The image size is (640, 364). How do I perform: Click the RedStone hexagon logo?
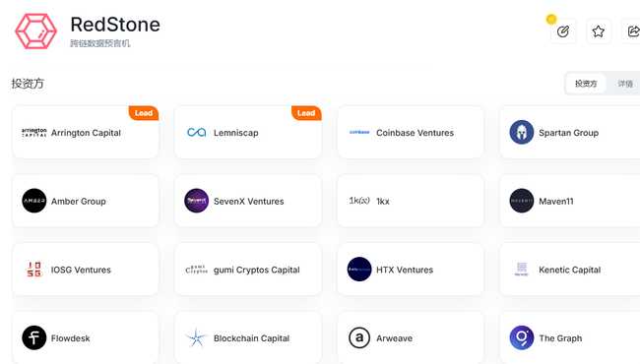[35, 31]
